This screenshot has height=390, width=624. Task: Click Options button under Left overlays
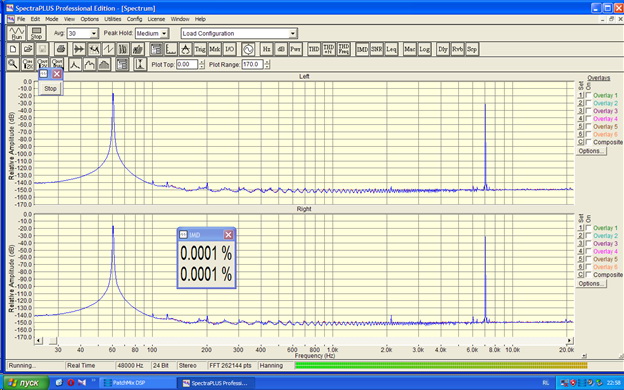point(591,151)
